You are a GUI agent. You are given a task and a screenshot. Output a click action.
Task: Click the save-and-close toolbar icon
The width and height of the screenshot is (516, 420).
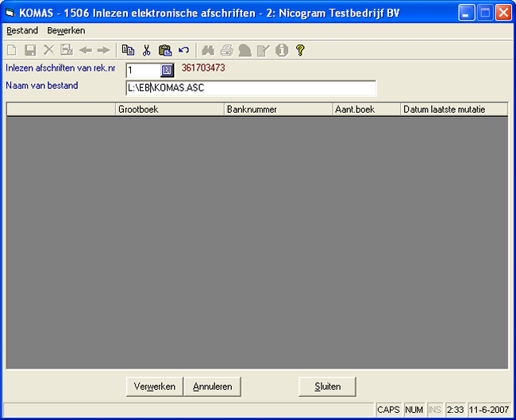coord(67,50)
